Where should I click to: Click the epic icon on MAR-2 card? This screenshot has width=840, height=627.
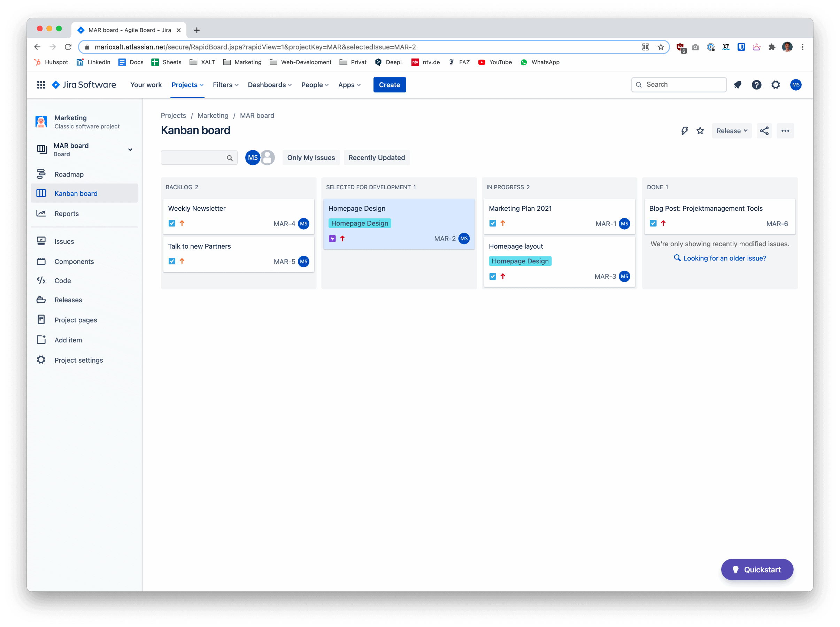coord(332,239)
